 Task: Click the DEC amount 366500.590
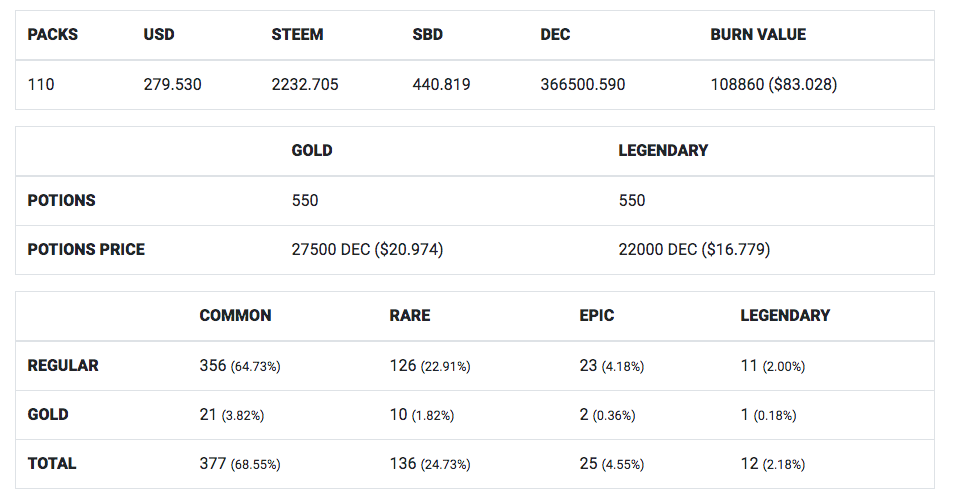[583, 85]
